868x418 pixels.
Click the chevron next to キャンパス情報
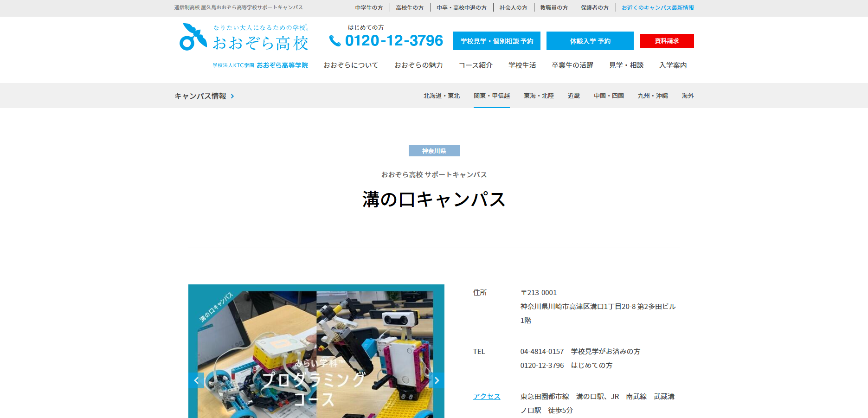[x=232, y=96]
